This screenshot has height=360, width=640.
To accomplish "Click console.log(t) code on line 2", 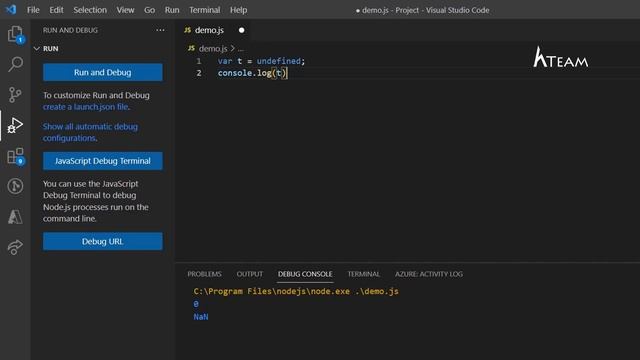I will [x=252, y=73].
